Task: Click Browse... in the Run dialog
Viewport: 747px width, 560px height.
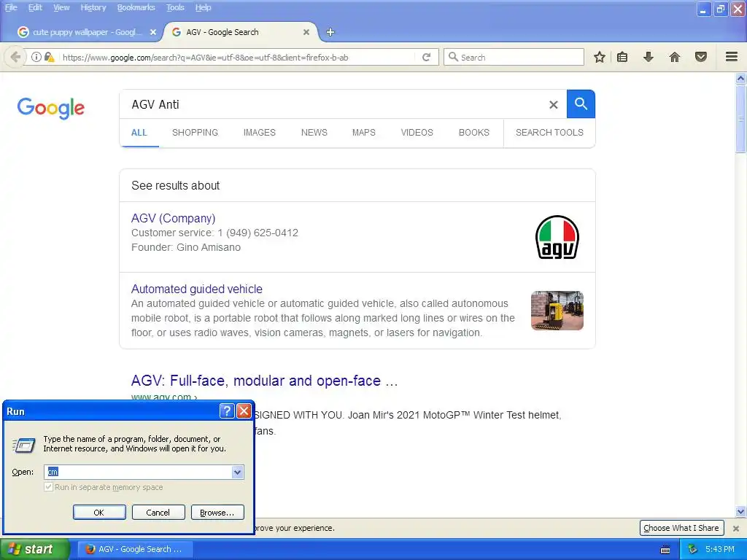Action: pyautogui.click(x=217, y=513)
